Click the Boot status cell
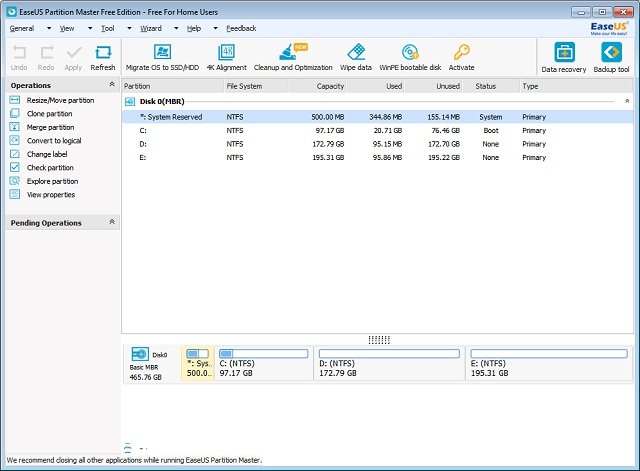Viewport: 640px width, 471px height. (x=491, y=131)
